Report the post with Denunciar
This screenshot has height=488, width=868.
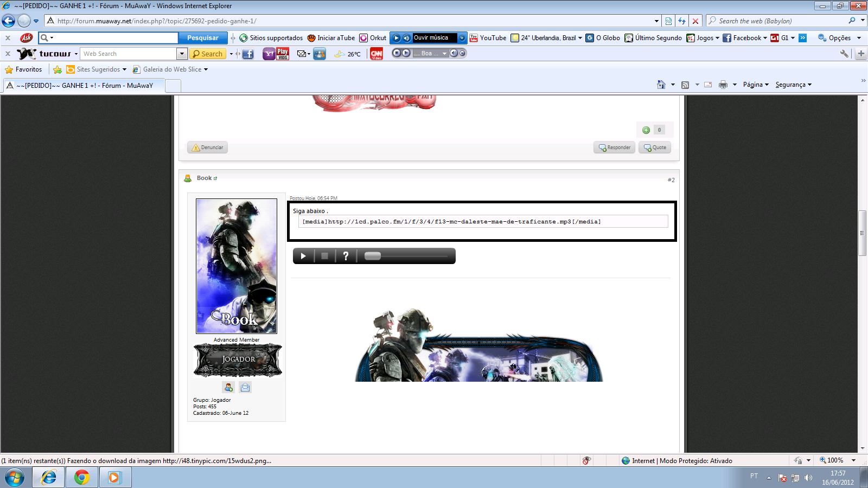coord(207,147)
